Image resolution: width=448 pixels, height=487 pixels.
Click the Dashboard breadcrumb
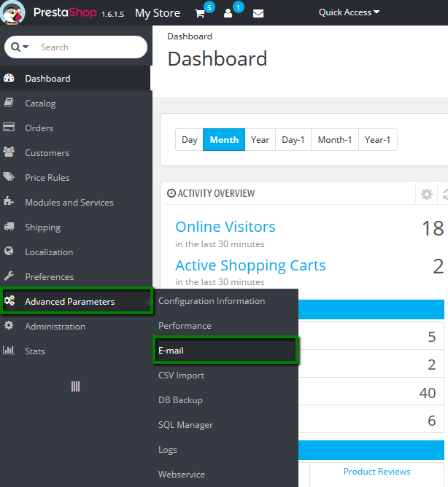[190, 36]
